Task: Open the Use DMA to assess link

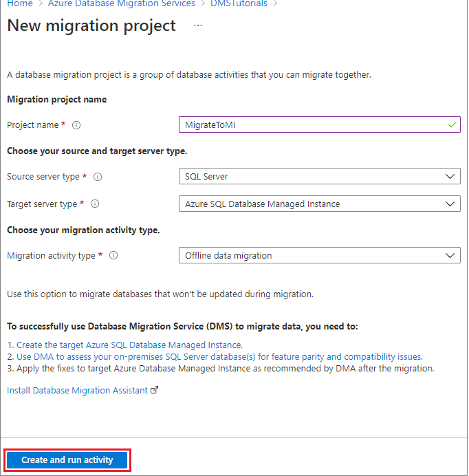Action: click(x=219, y=356)
